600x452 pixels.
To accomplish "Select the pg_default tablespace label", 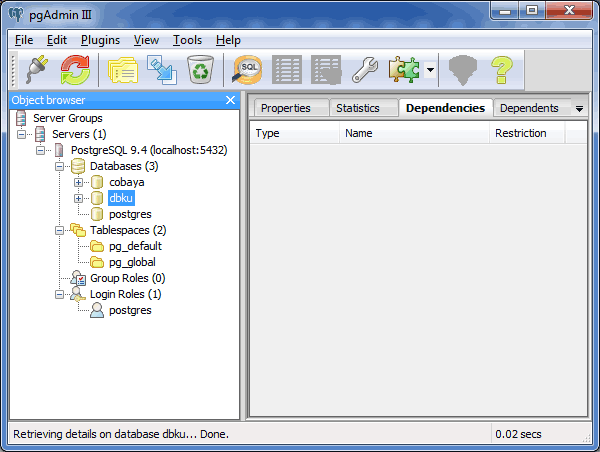I will (135, 246).
